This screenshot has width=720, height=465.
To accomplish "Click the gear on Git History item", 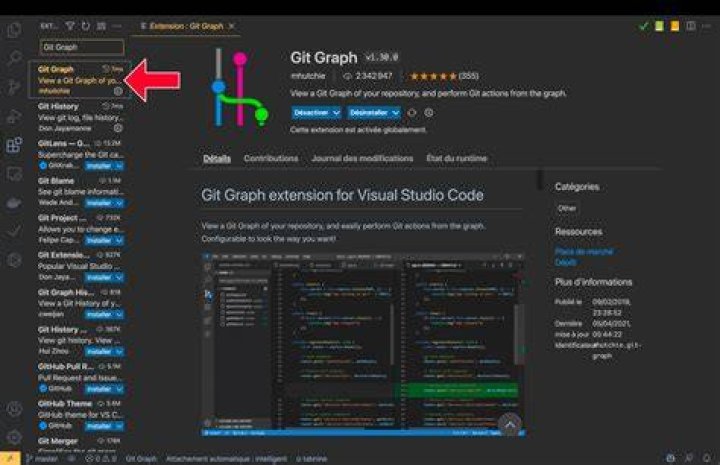I will 118,128.
